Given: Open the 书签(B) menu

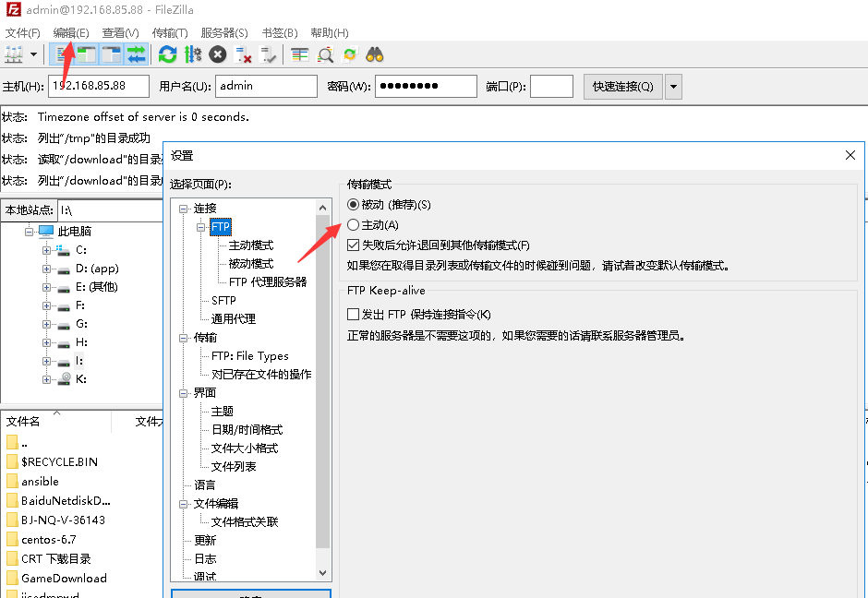Looking at the screenshot, I should 280,32.
